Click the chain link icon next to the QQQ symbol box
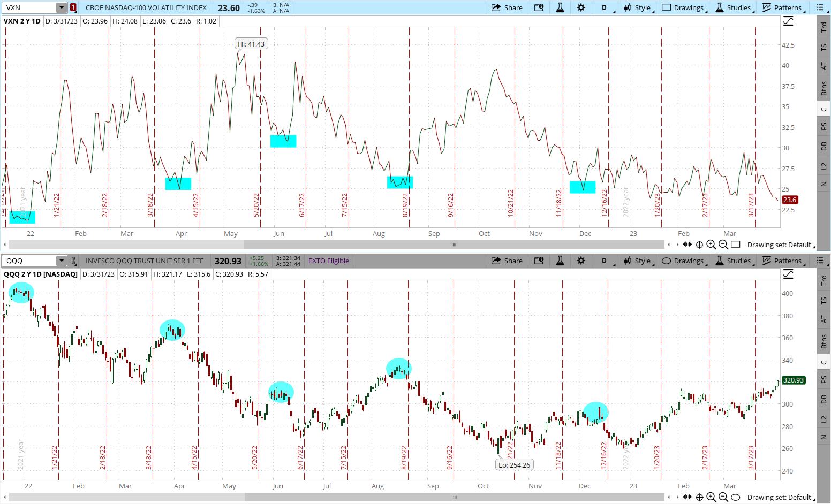Screen dimensions: 831x504 [x=74, y=261]
